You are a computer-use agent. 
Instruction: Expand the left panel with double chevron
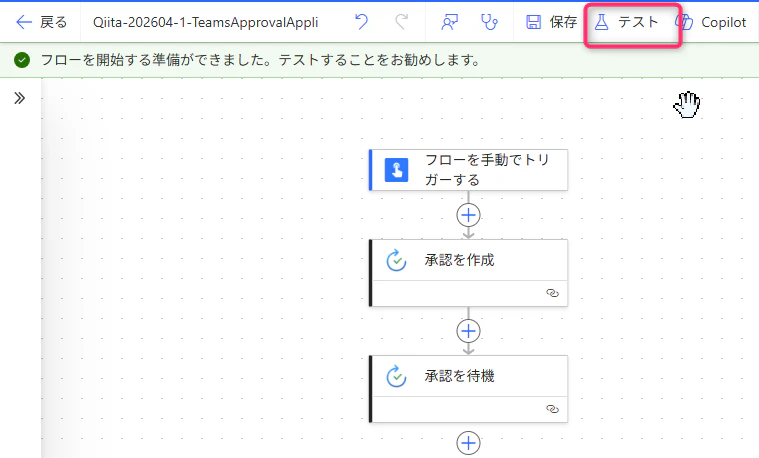pyautogui.click(x=19, y=98)
